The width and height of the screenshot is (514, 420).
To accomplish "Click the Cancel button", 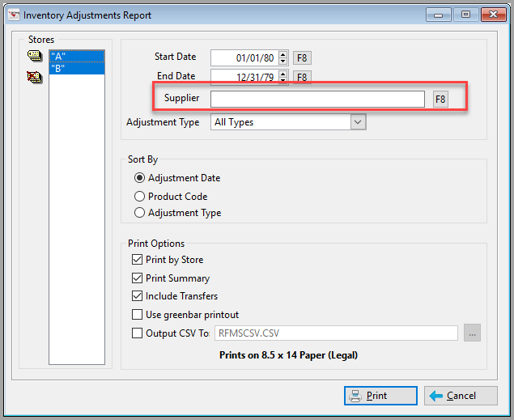I will [461, 396].
